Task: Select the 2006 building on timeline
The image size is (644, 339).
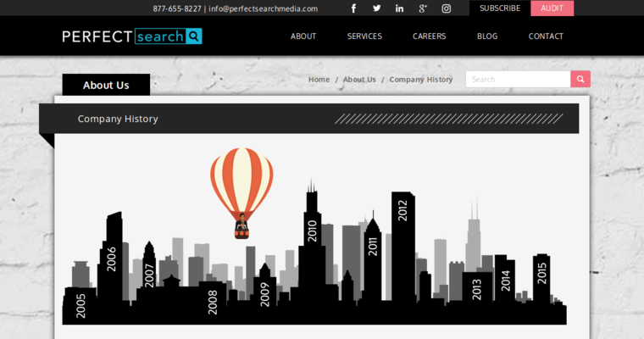Action: 111,258
